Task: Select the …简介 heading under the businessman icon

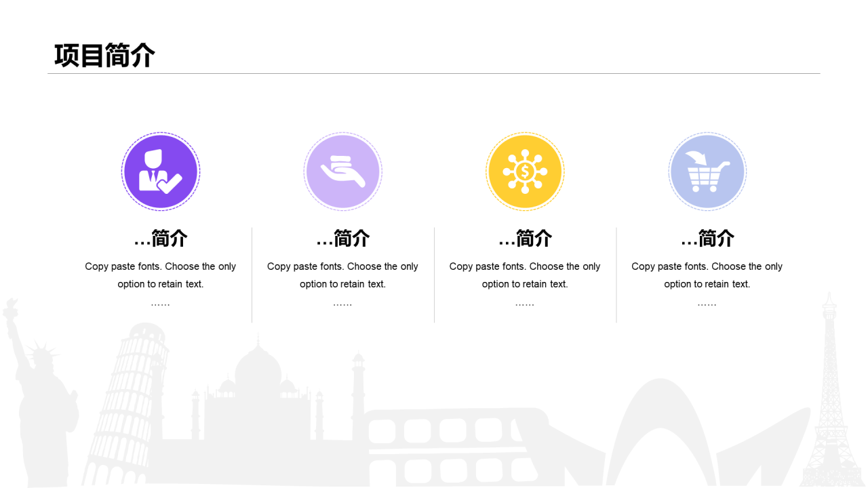Action: tap(161, 239)
